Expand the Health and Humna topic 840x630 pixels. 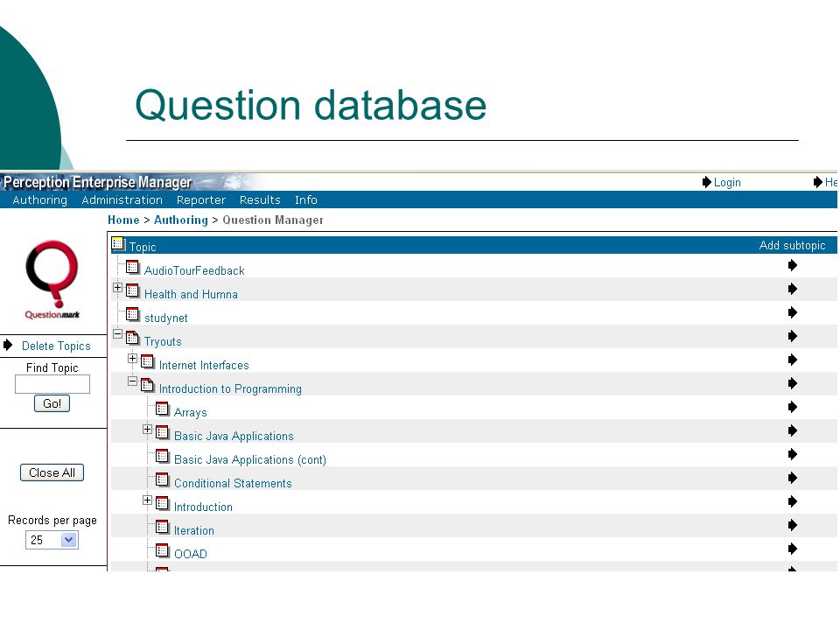click(x=118, y=287)
